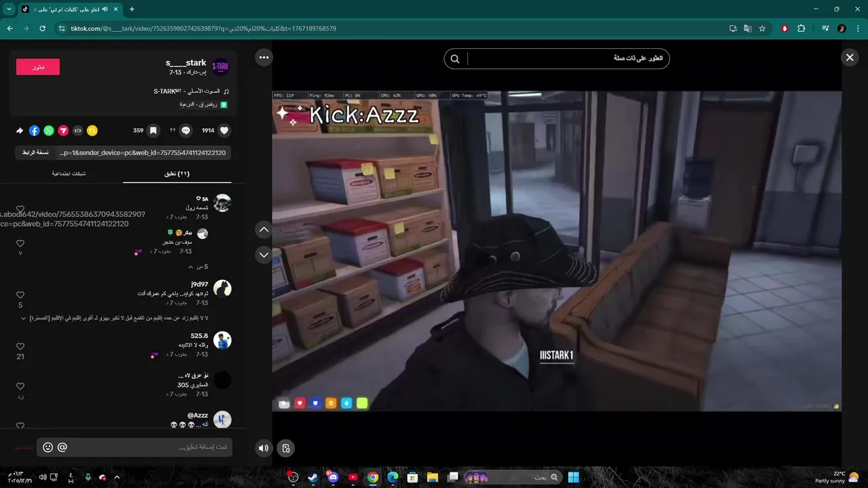The width and height of the screenshot is (868, 488).
Task: Expand the long truncated comment with its chevron
Action: point(23,318)
